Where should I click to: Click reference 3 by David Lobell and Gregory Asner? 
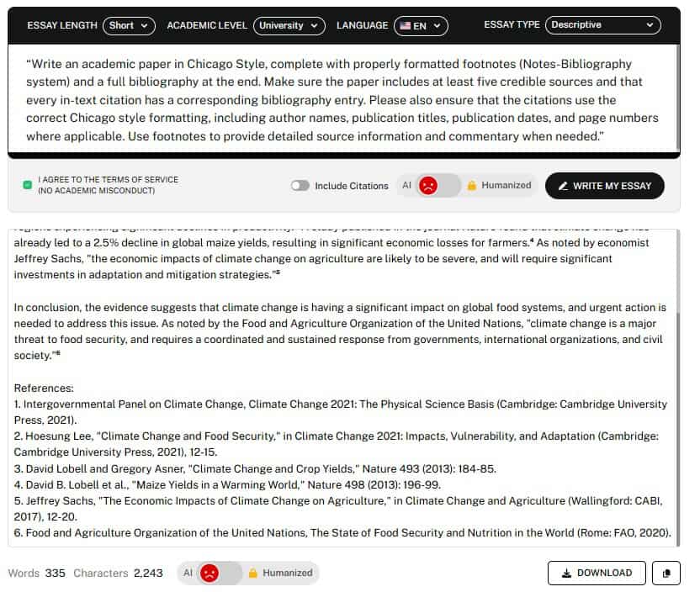coord(255,469)
